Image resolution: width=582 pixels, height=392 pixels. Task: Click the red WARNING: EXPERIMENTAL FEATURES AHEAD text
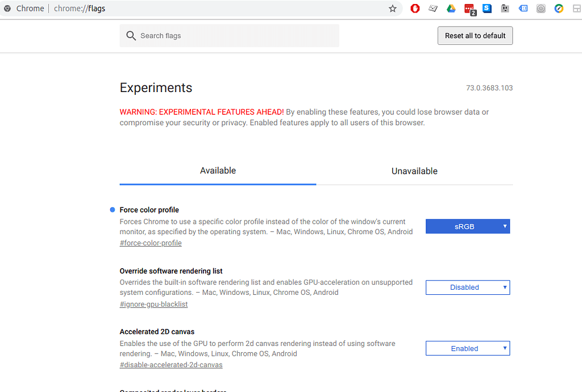202,112
